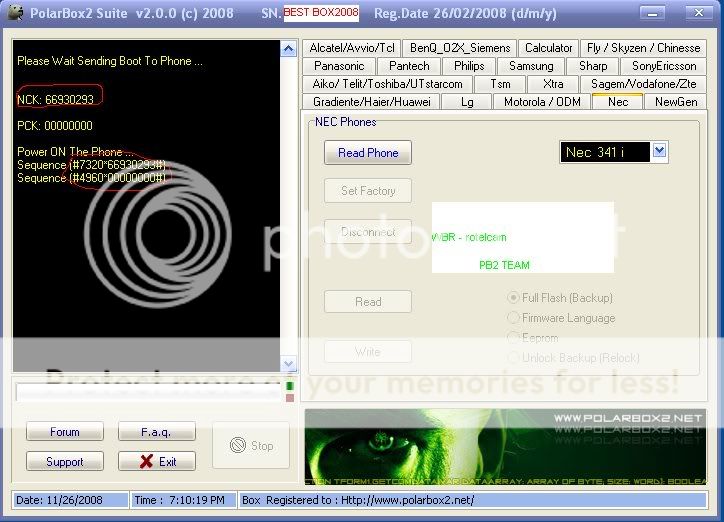Select the Nec tab
Image resolution: width=724 pixels, height=522 pixels.
618,101
